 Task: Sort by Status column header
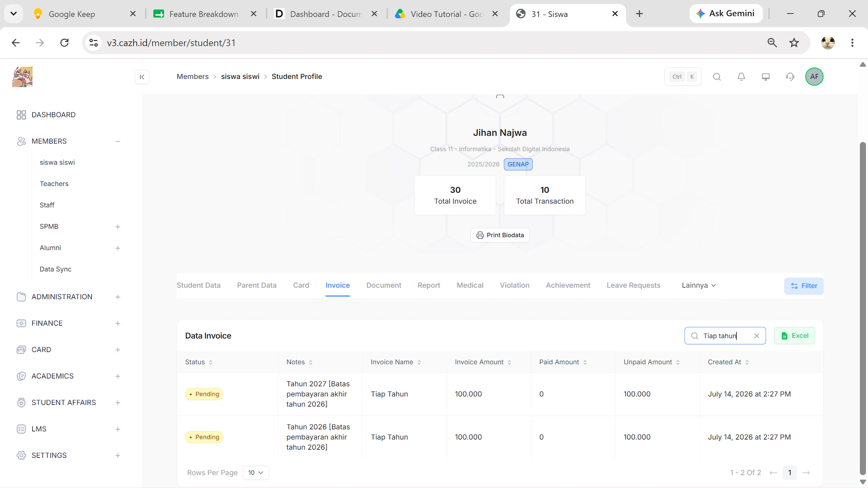(x=199, y=362)
